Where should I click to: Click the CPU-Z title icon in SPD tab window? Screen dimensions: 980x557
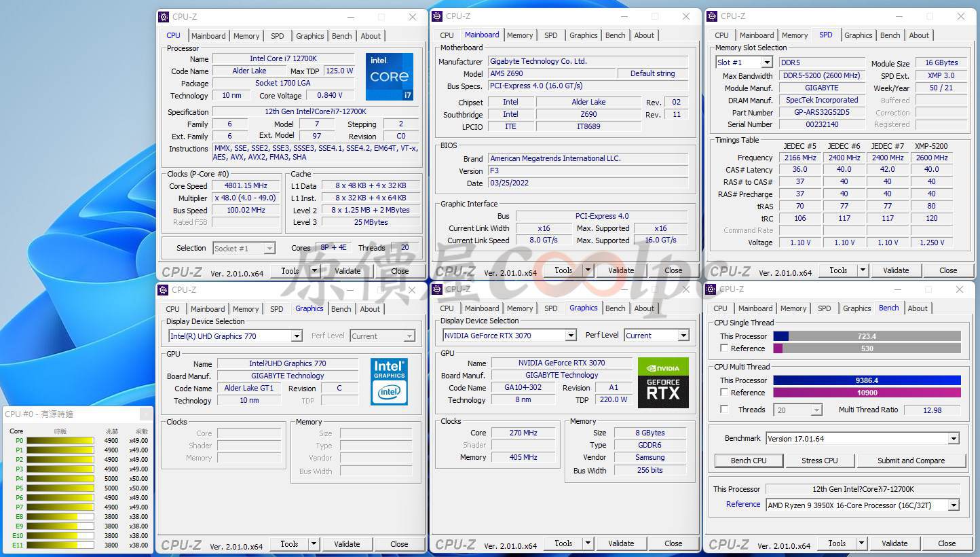point(712,16)
